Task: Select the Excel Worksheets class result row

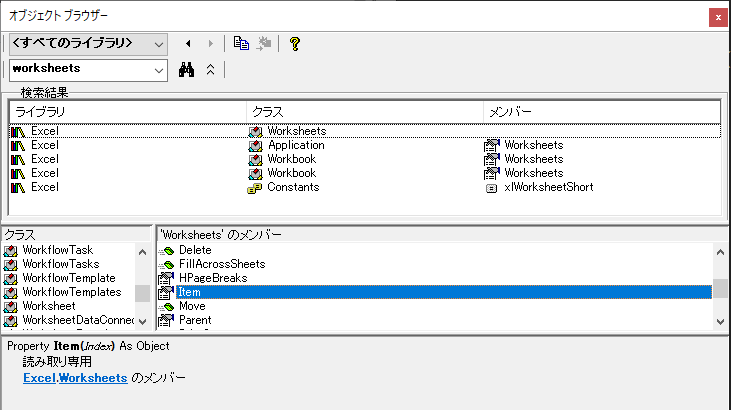Action: tap(365, 131)
